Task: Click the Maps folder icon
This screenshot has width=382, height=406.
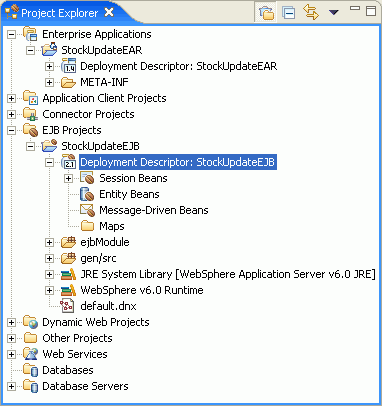Action: tap(87, 226)
